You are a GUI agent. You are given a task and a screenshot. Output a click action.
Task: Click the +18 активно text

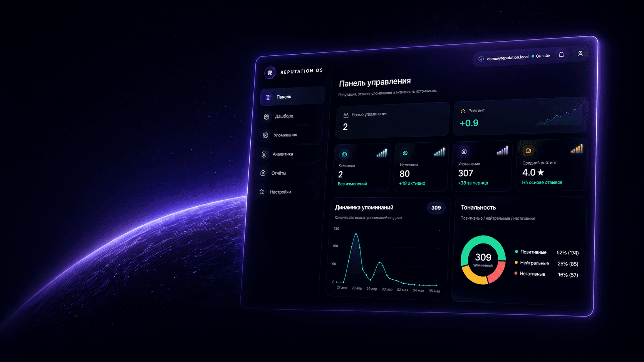(x=412, y=184)
